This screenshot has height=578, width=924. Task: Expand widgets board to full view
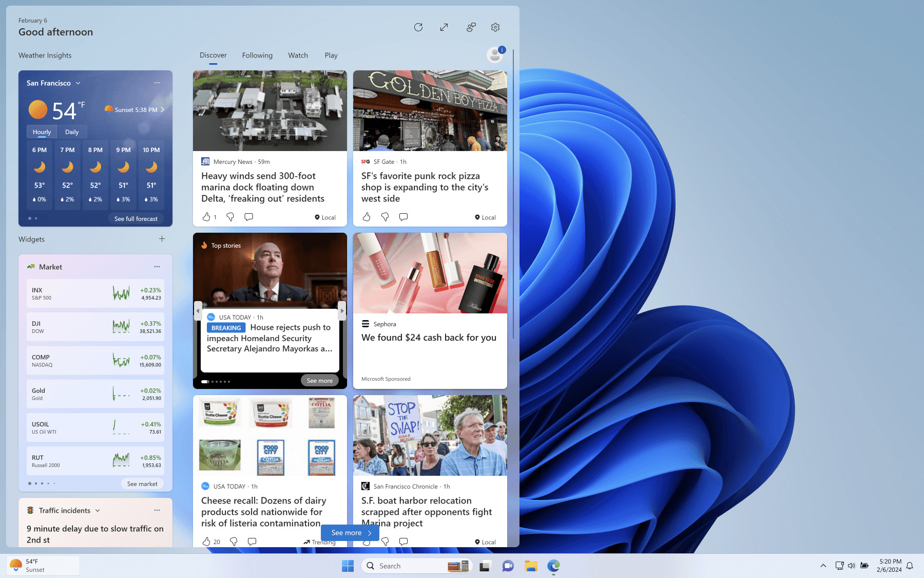click(444, 27)
